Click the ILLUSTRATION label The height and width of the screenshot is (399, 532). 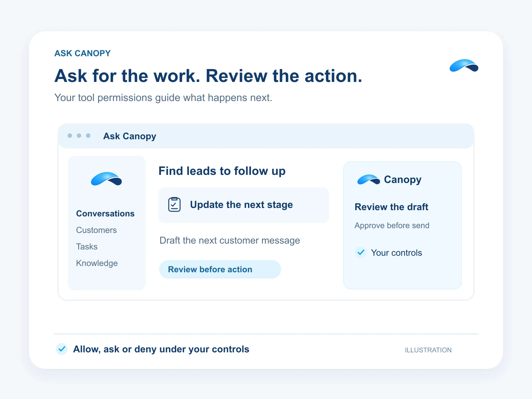tap(428, 350)
